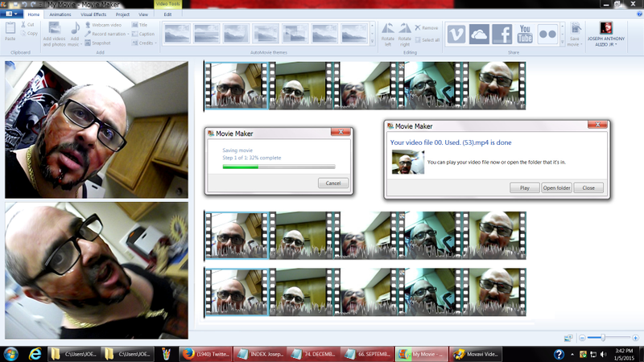Rotate the clip left

pos(388,35)
